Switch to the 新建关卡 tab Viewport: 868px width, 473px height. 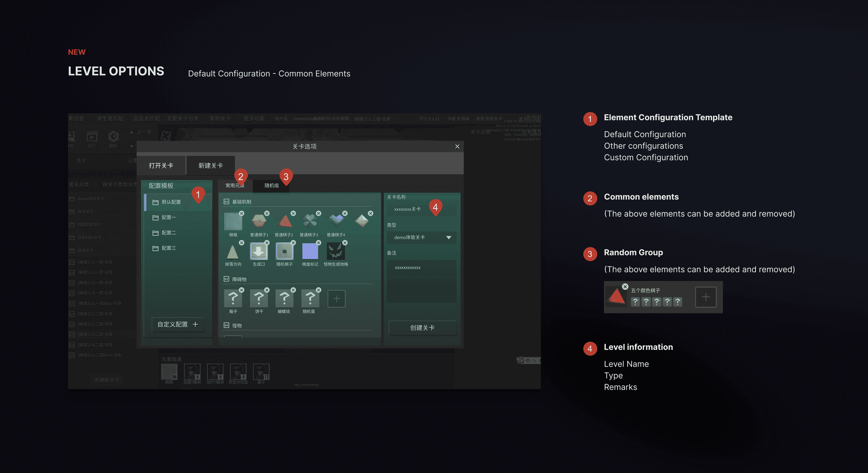click(x=211, y=166)
